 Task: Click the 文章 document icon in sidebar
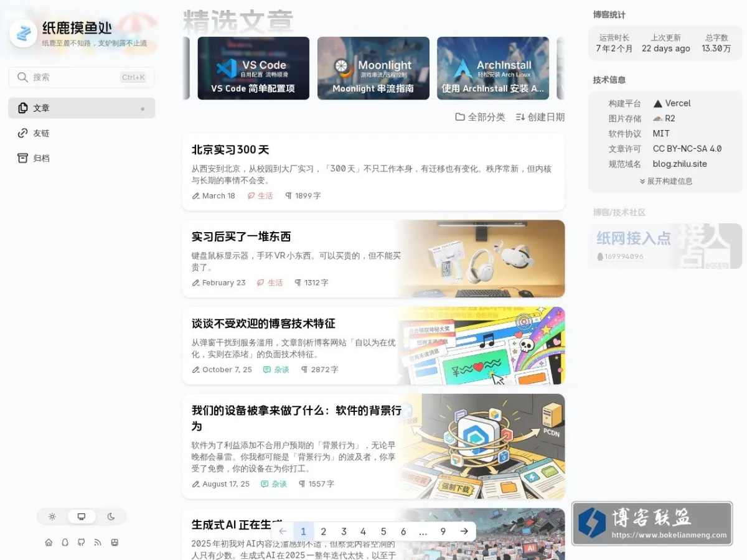tap(23, 108)
